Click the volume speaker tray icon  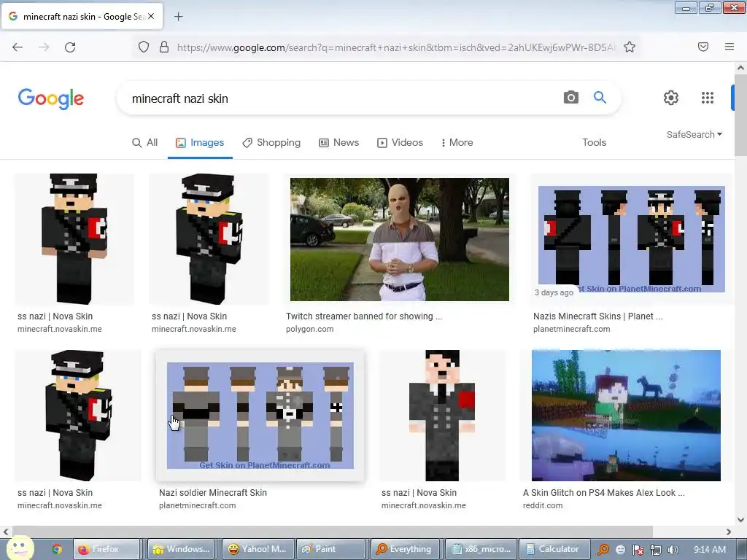(x=673, y=550)
